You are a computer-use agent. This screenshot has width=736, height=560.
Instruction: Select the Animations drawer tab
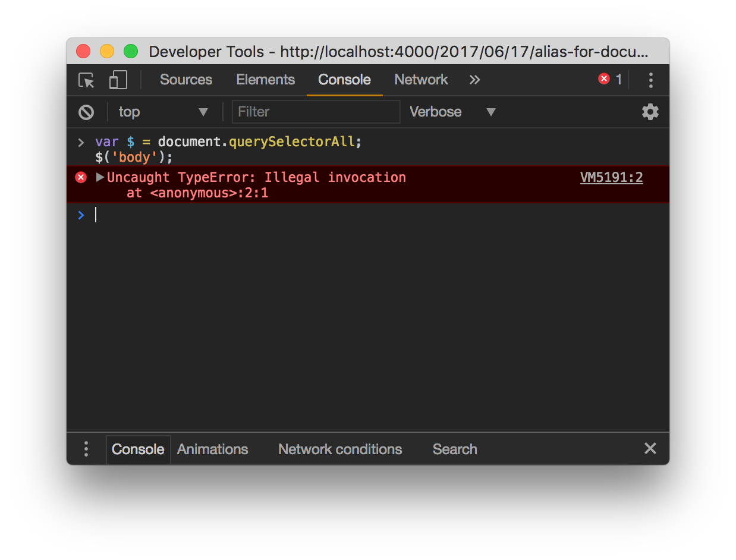[212, 449]
